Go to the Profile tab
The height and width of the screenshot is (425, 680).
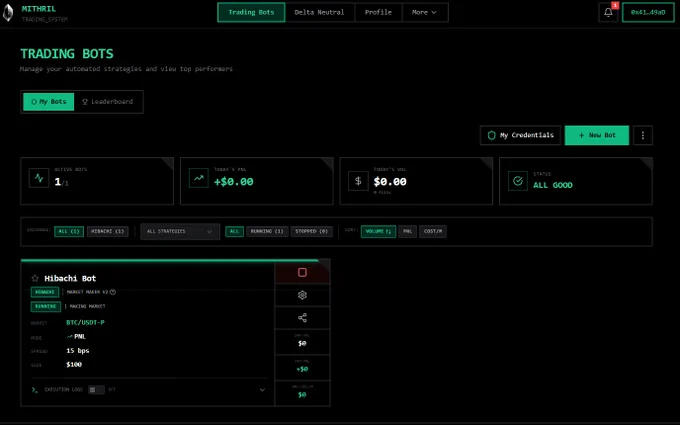(378, 12)
